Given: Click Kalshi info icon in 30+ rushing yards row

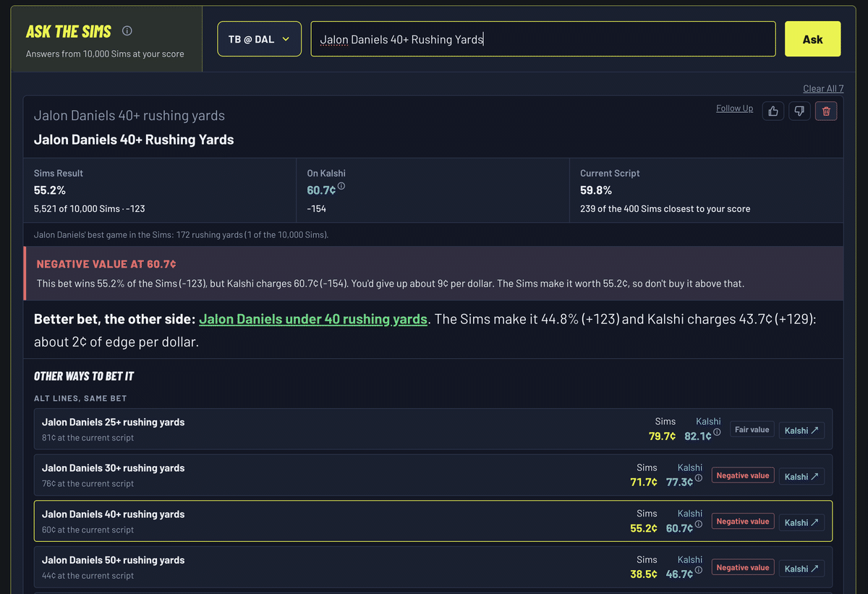Looking at the screenshot, I should [699, 478].
